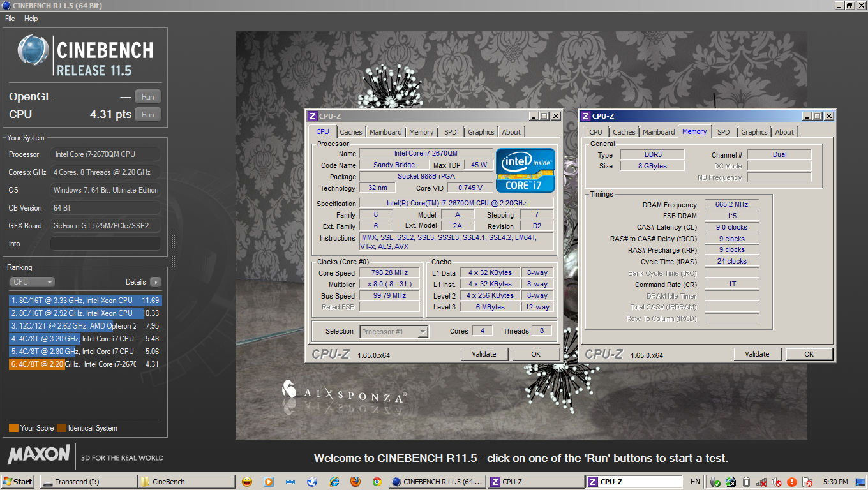Viewport: 868px width, 490px height.
Task: Click the blue bird taskbar icon
Action: [312, 482]
